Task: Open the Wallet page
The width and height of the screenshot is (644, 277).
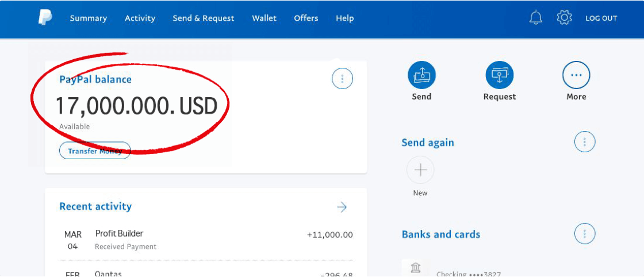Action: [x=264, y=18]
